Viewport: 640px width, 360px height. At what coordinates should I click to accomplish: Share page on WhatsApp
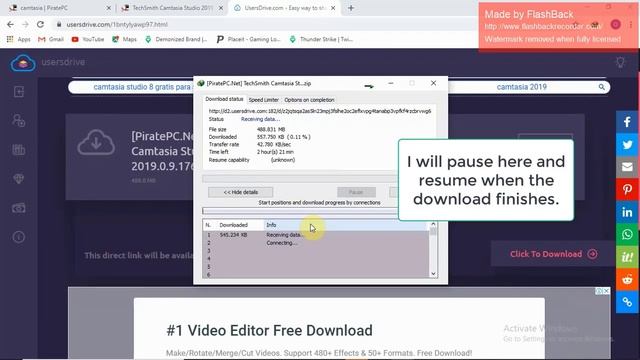(x=627, y=234)
